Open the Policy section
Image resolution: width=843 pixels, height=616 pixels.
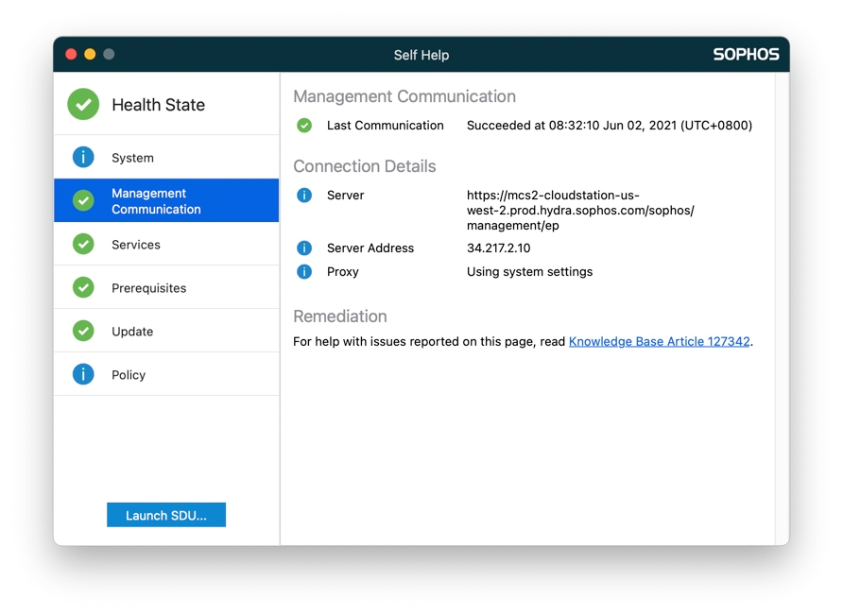[129, 374]
